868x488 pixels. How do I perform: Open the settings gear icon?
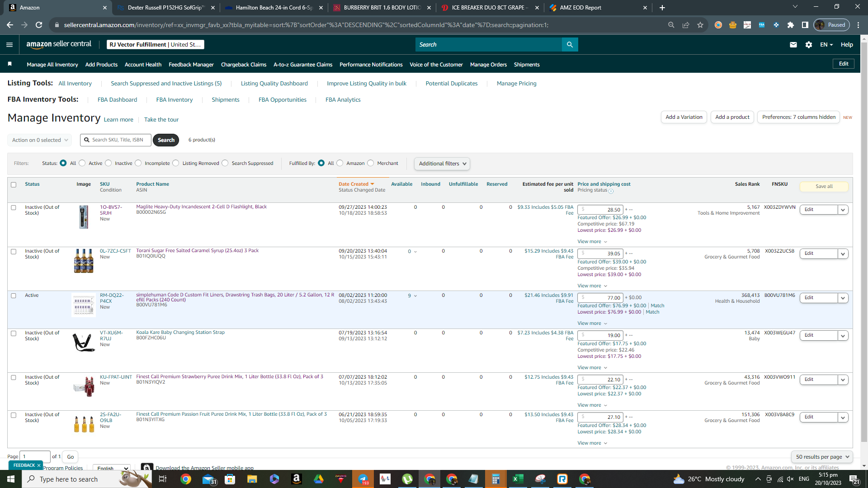(809, 45)
